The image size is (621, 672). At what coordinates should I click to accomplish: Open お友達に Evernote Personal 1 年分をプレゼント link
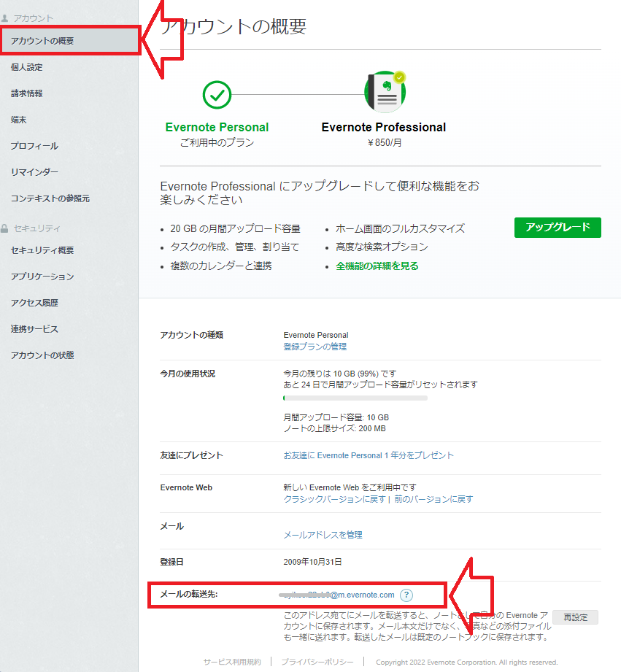tap(368, 455)
